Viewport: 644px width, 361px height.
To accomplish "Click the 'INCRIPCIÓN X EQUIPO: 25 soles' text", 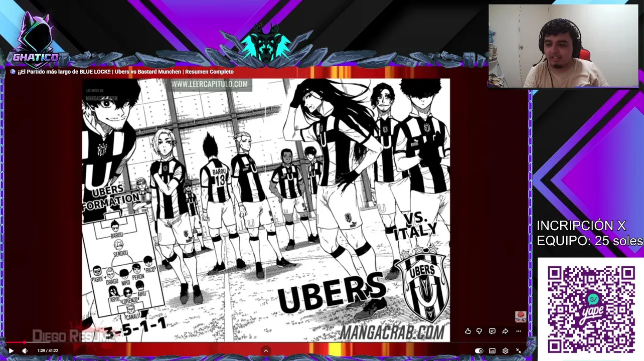I will pyautogui.click(x=589, y=233).
